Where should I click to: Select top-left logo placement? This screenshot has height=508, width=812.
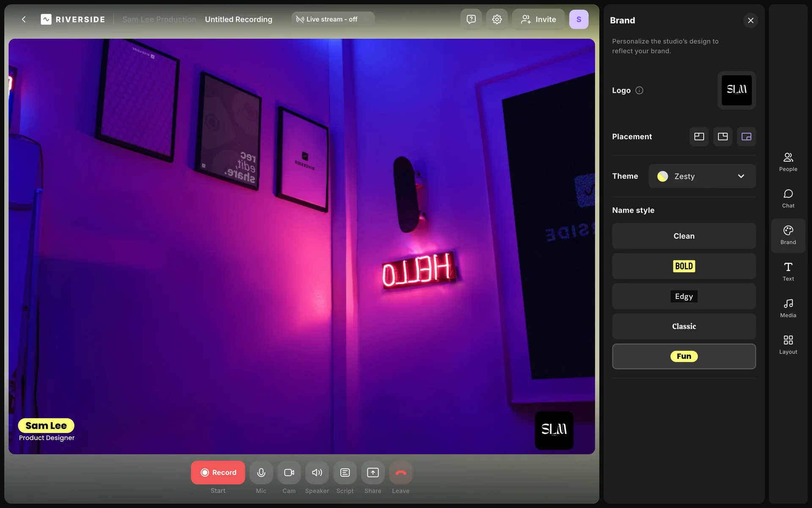tap(699, 137)
